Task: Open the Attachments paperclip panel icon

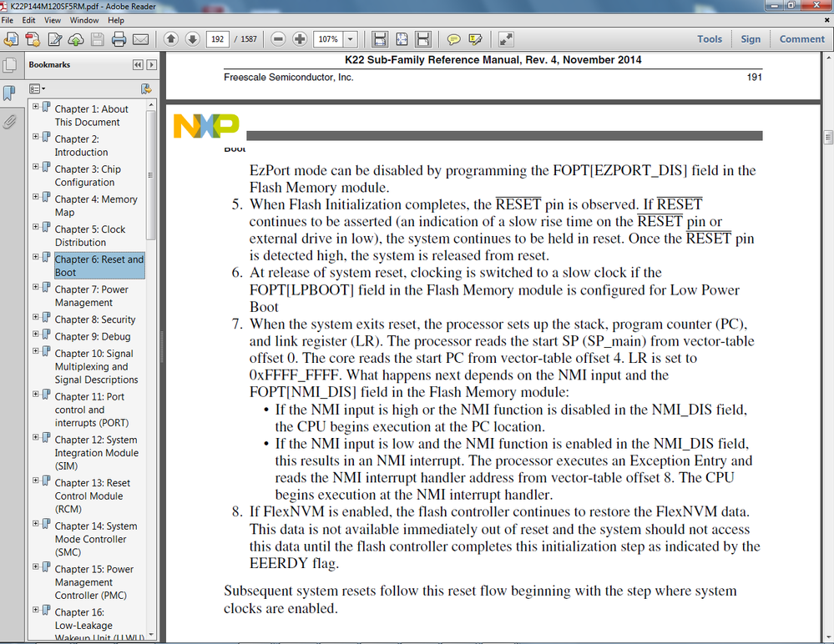Action: [9, 122]
